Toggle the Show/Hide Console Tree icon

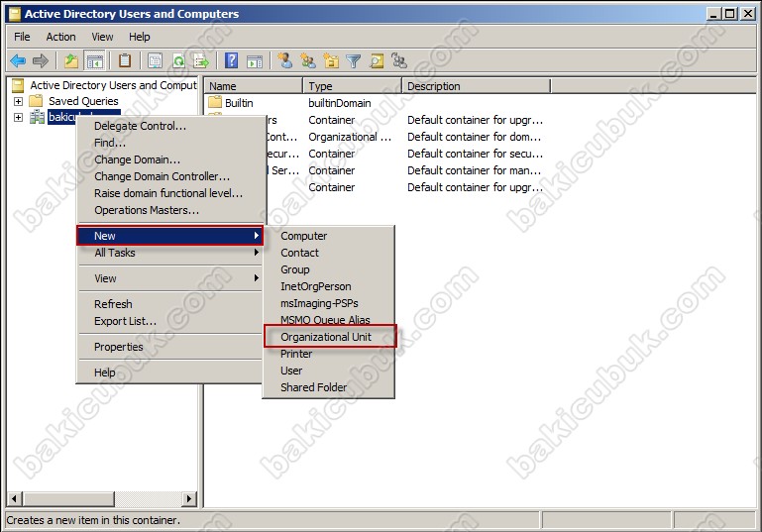(x=95, y=60)
